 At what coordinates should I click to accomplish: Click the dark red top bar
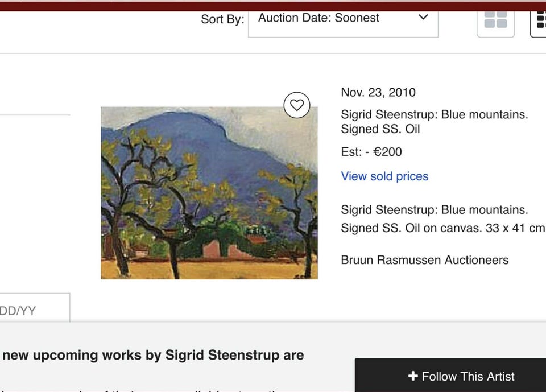[x=273, y=6]
